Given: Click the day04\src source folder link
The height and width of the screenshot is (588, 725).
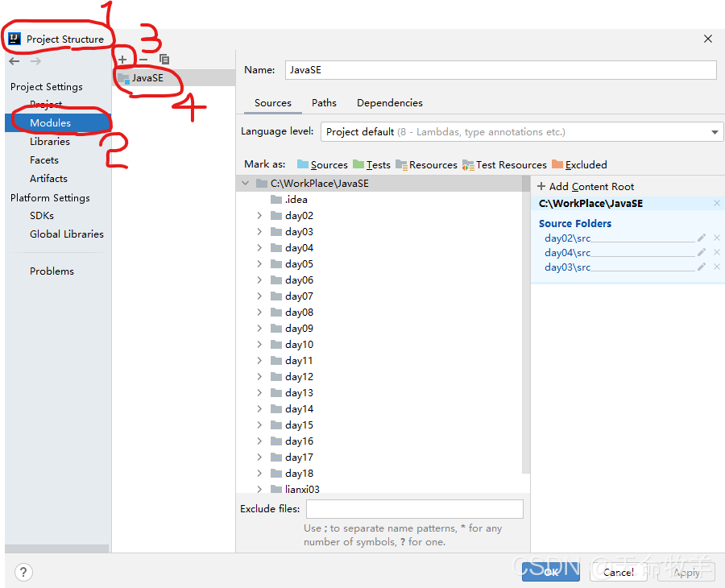Looking at the screenshot, I should (567, 252).
